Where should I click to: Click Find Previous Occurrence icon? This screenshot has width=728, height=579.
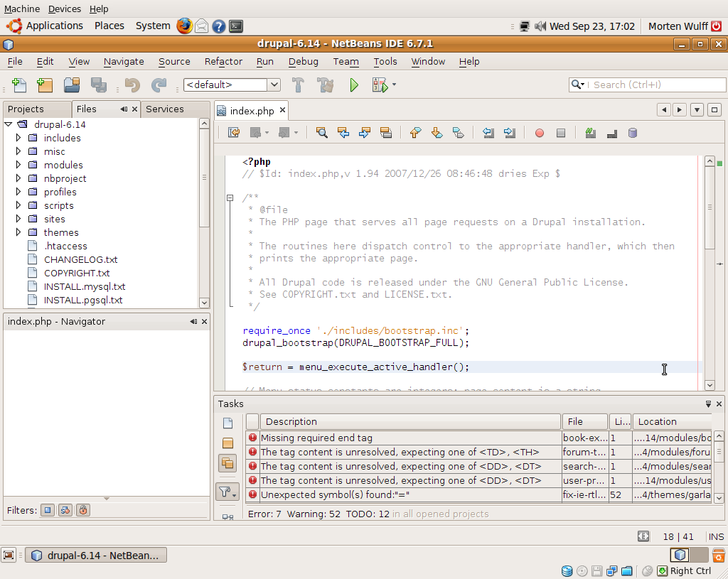tap(343, 133)
